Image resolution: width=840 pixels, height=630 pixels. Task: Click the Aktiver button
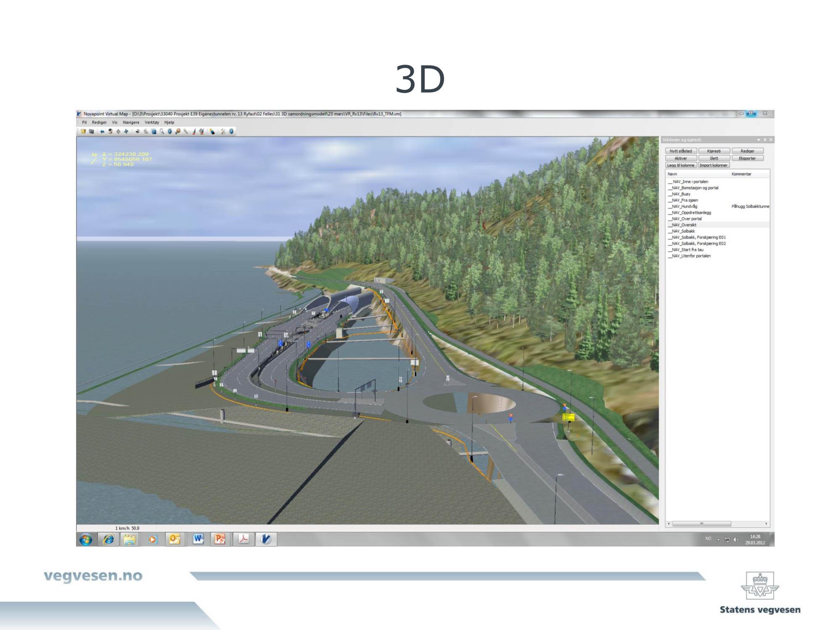click(x=681, y=158)
